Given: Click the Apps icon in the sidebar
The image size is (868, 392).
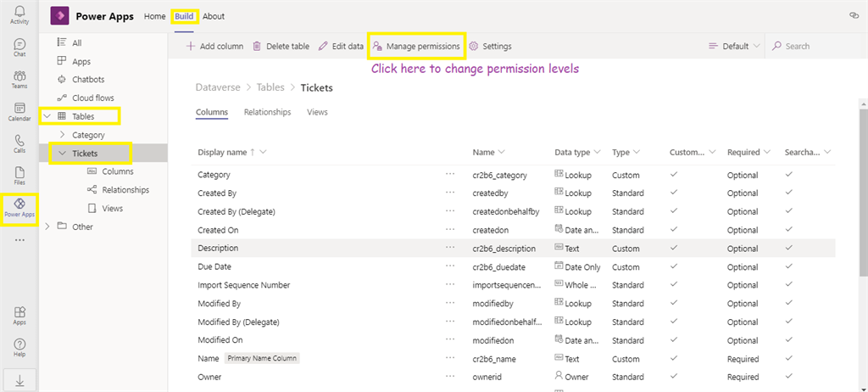Looking at the screenshot, I should pyautogui.click(x=19, y=315).
